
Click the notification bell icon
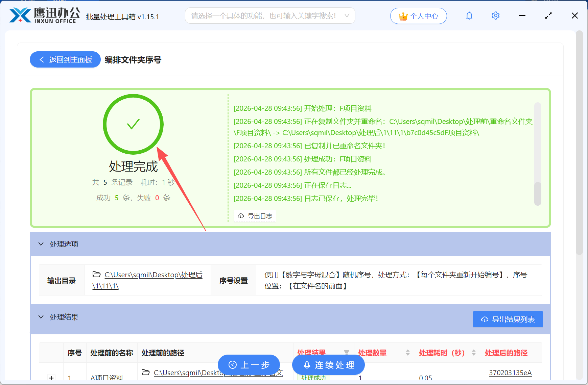[x=469, y=16]
